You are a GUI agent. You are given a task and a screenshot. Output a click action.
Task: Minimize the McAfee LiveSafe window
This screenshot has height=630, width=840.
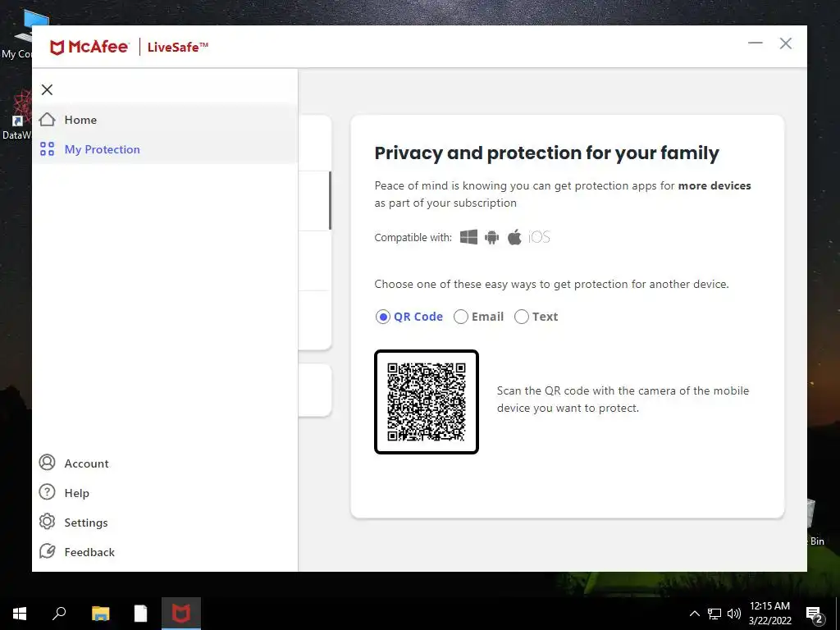[x=756, y=43]
